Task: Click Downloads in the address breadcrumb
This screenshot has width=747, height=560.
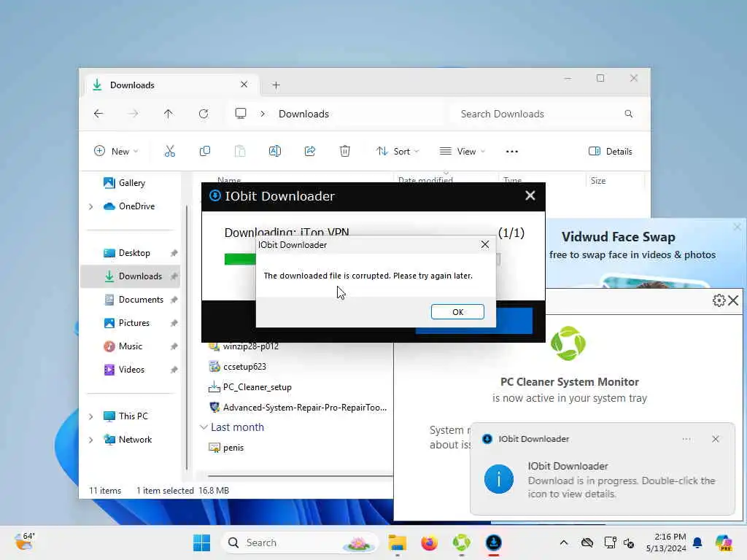Action: tap(304, 114)
